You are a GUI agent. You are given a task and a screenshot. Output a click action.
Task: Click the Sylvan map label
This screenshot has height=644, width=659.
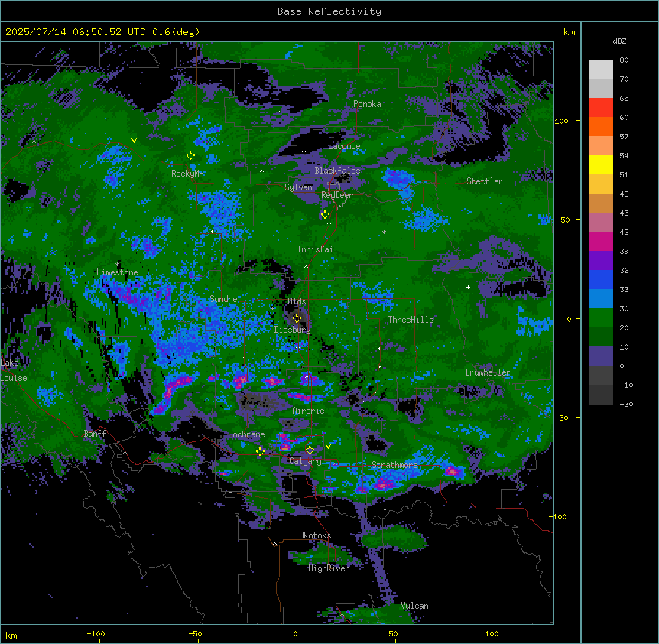[298, 187]
